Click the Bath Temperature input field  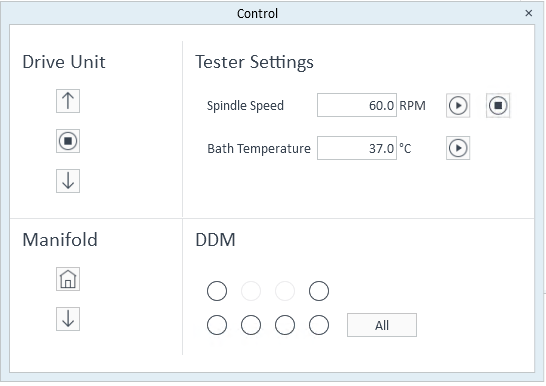(x=357, y=148)
